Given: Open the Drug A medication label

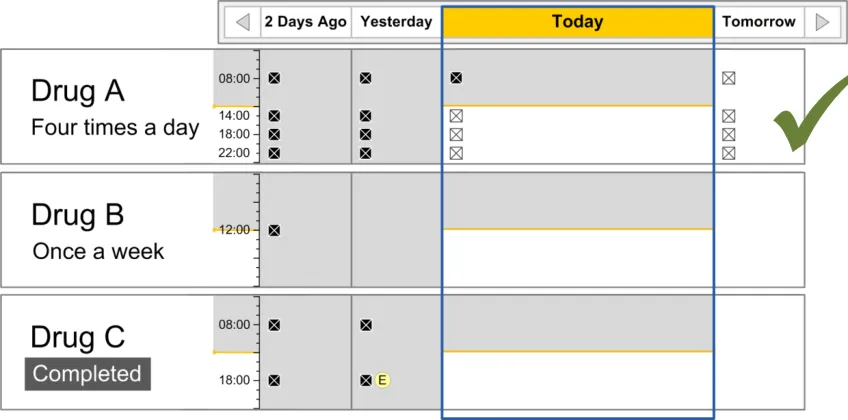Looking at the screenshot, I should [78, 91].
